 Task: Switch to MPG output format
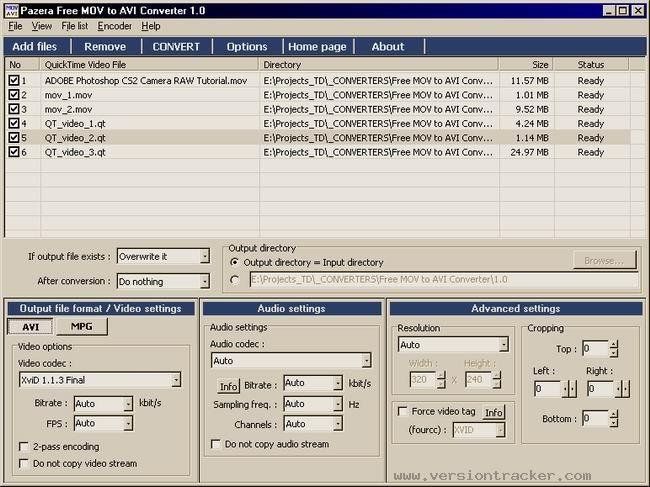(82, 327)
